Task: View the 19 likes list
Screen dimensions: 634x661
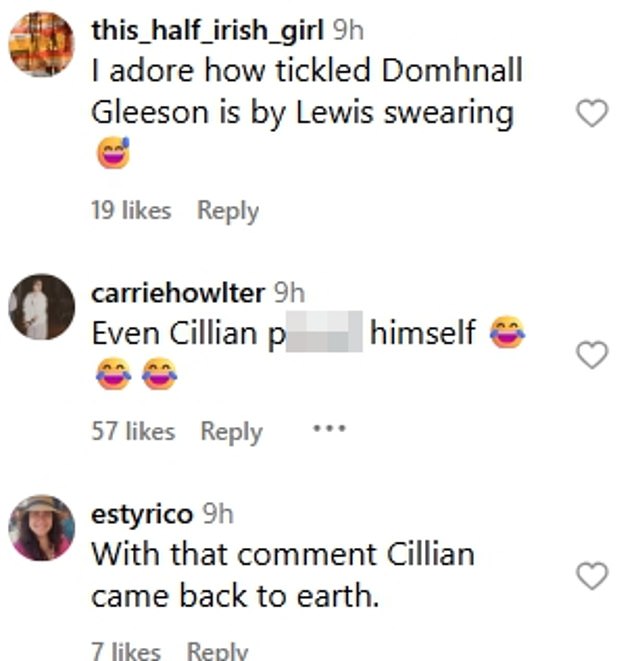Action: (x=131, y=210)
